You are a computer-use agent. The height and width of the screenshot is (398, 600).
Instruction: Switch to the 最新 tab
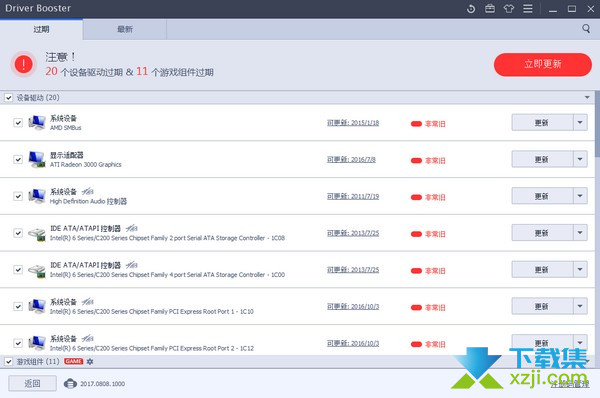click(125, 29)
